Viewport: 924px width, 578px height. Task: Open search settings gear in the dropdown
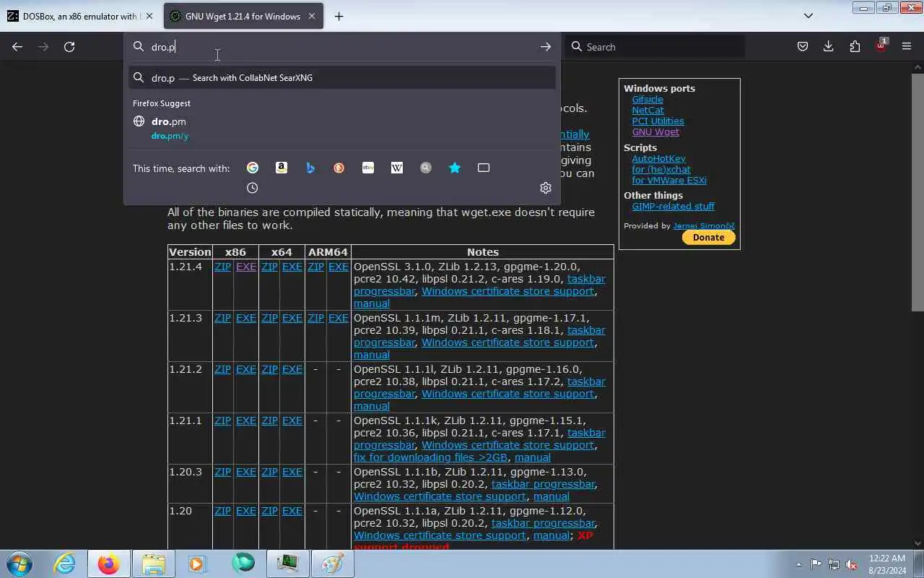coord(546,188)
